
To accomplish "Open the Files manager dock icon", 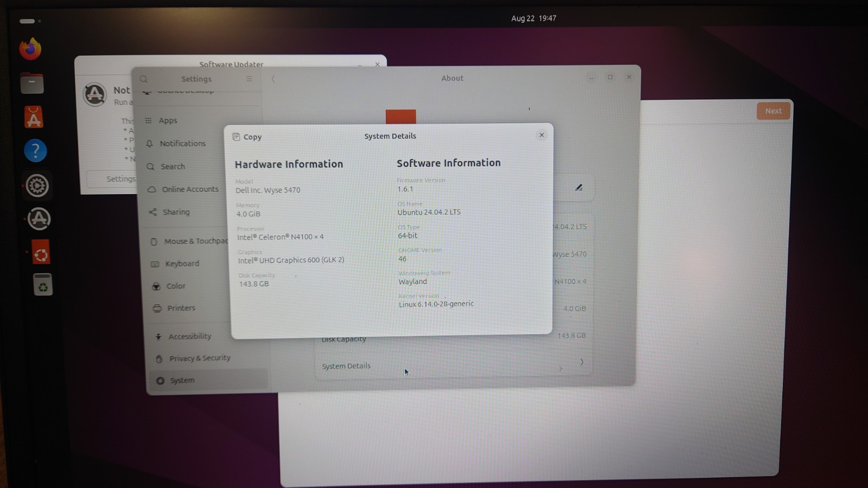I will coord(32,84).
